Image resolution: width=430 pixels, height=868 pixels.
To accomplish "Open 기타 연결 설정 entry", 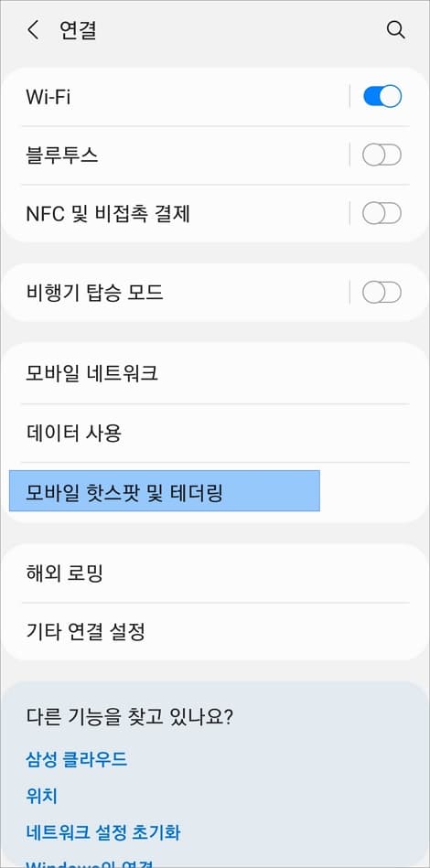I will (x=215, y=631).
